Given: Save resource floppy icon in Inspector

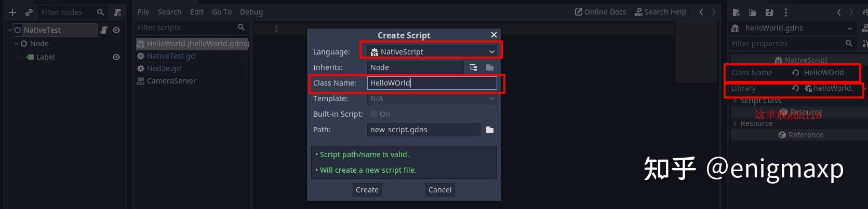Looking at the screenshot, I should point(769,12).
